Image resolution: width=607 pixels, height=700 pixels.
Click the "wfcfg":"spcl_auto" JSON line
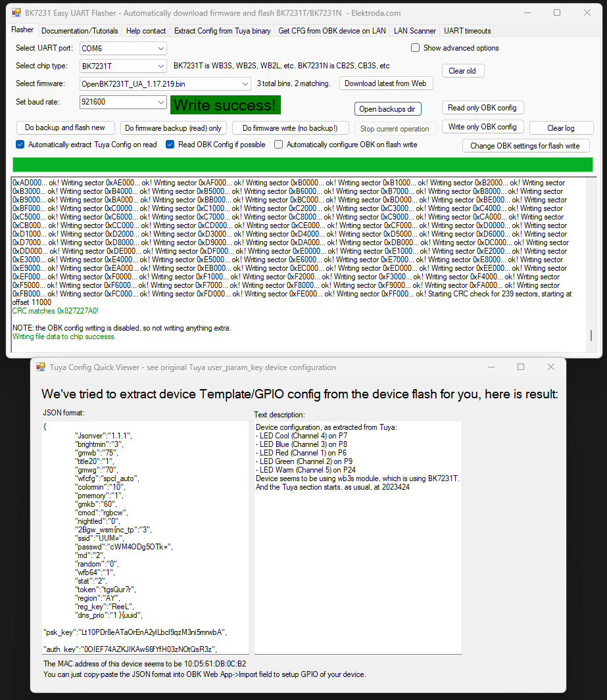point(107,478)
